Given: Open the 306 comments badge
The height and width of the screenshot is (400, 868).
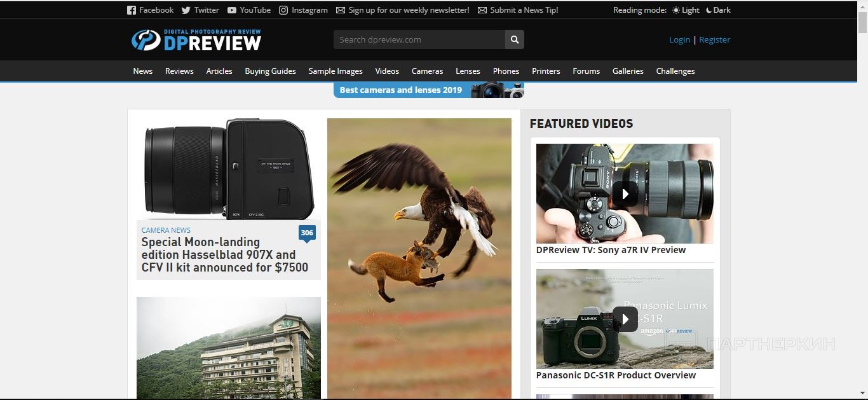Looking at the screenshot, I should point(307,233).
